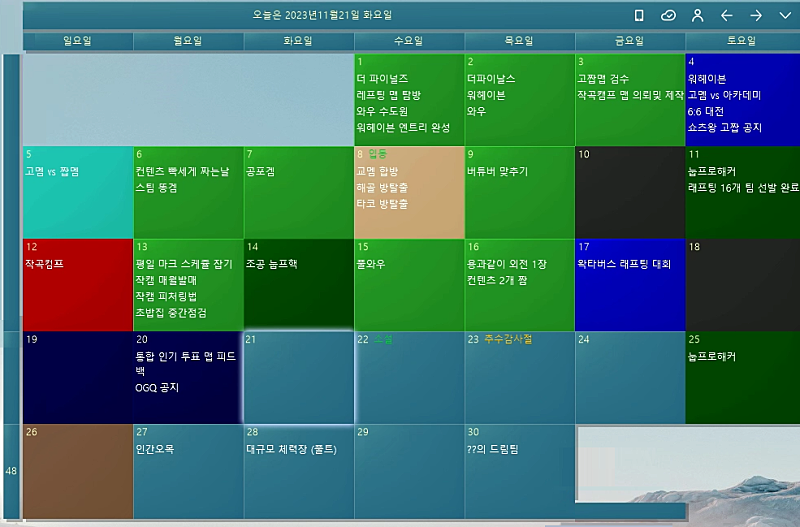Click '공포겜' event on day 7
The width and height of the screenshot is (800, 527).
[x=260, y=171]
